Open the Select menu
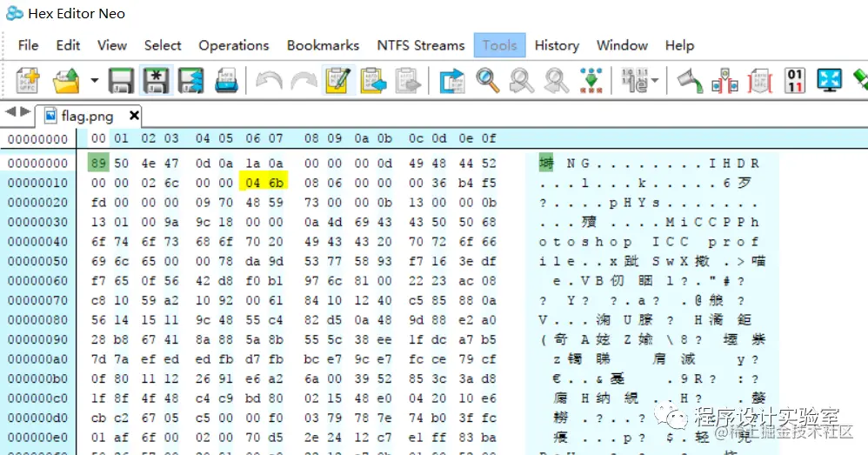The height and width of the screenshot is (455, 868). (163, 45)
